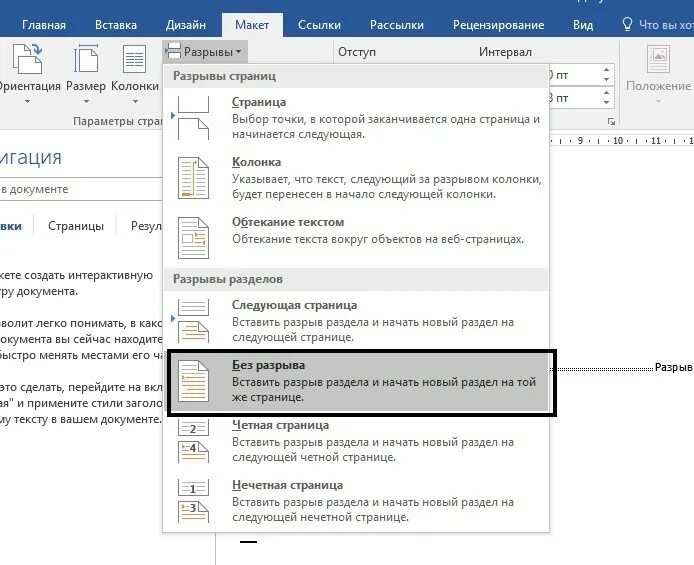Click the upper пт value field
The height and width of the screenshot is (565, 694).
pos(573,75)
